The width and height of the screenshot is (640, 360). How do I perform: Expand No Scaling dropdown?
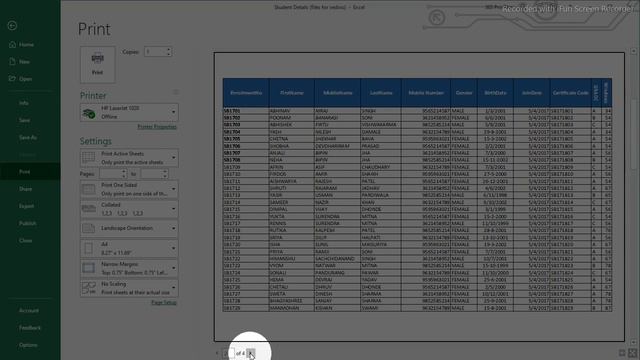(x=129, y=288)
